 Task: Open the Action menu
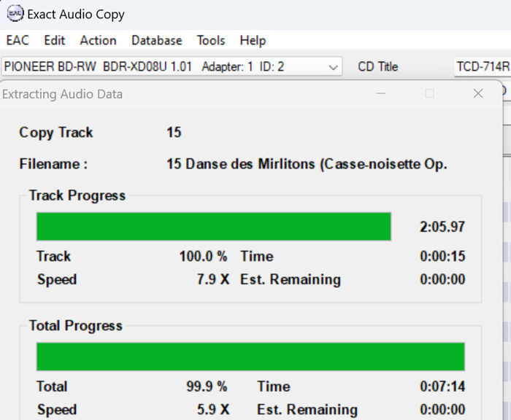click(98, 41)
